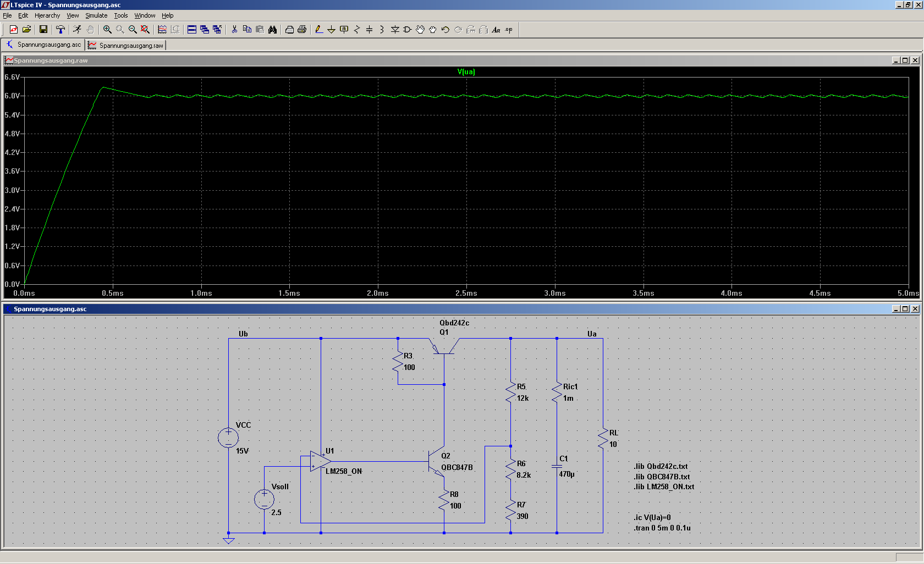924x564 pixels.
Task: Click the Zoom to Fit icon
Action: [x=145, y=30]
